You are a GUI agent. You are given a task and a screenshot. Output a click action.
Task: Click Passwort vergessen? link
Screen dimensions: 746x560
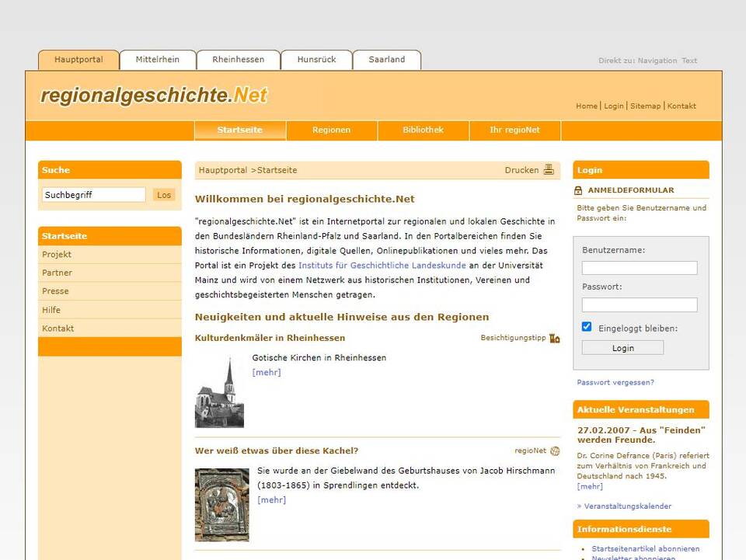click(615, 382)
